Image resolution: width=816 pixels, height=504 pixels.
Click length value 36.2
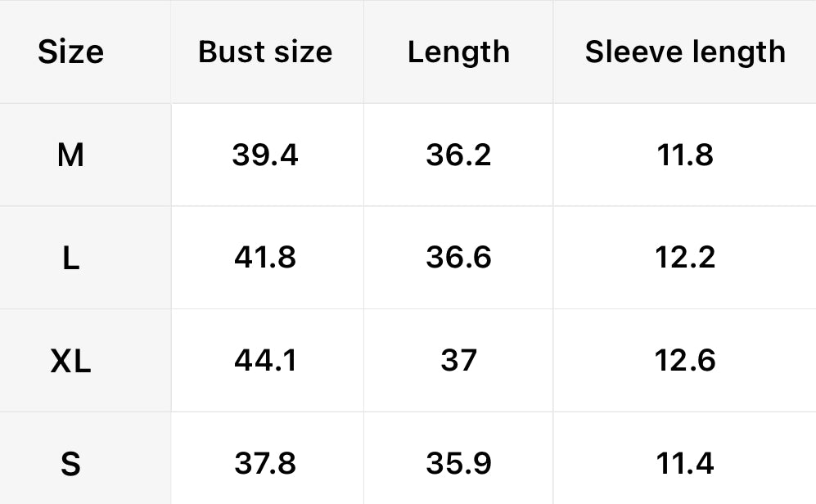click(458, 155)
